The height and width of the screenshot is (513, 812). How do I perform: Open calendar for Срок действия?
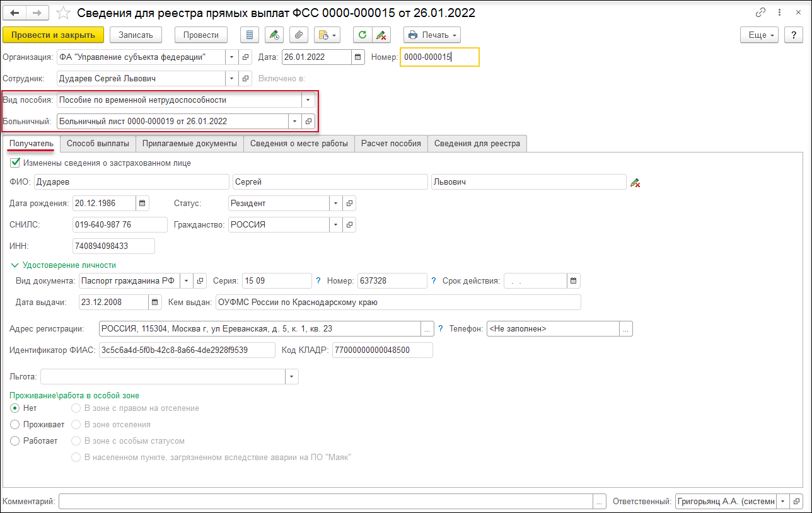(574, 280)
